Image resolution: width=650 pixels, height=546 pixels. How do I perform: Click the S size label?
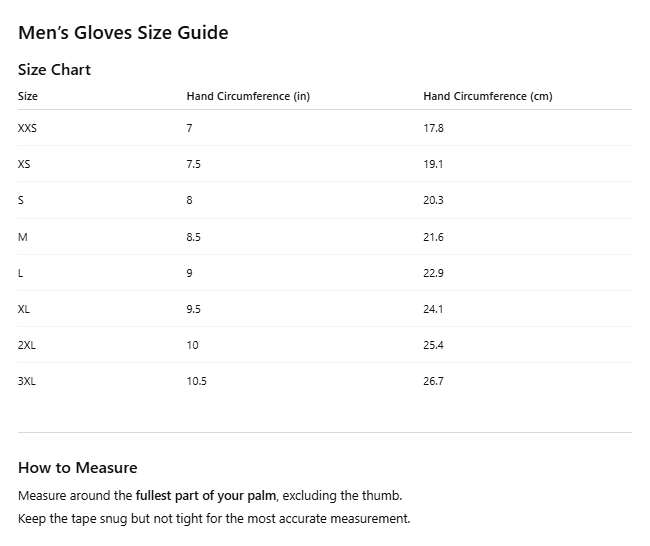coord(21,200)
